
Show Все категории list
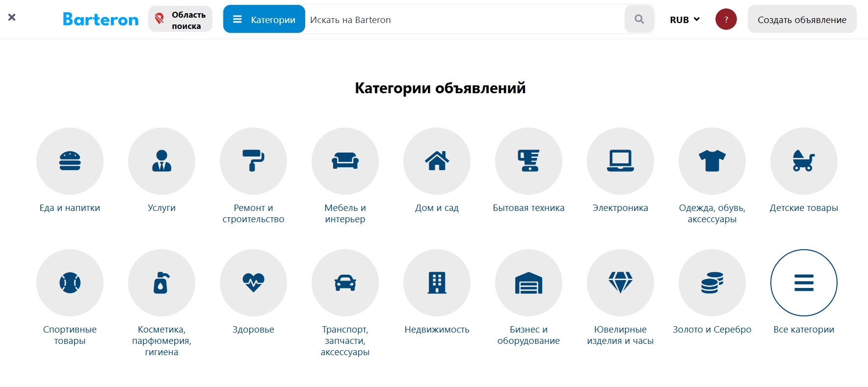click(804, 283)
